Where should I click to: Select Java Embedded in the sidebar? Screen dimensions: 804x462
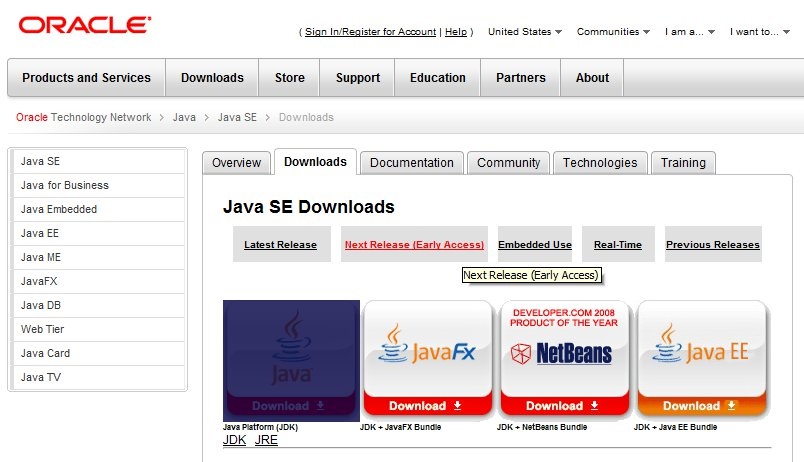click(59, 209)
